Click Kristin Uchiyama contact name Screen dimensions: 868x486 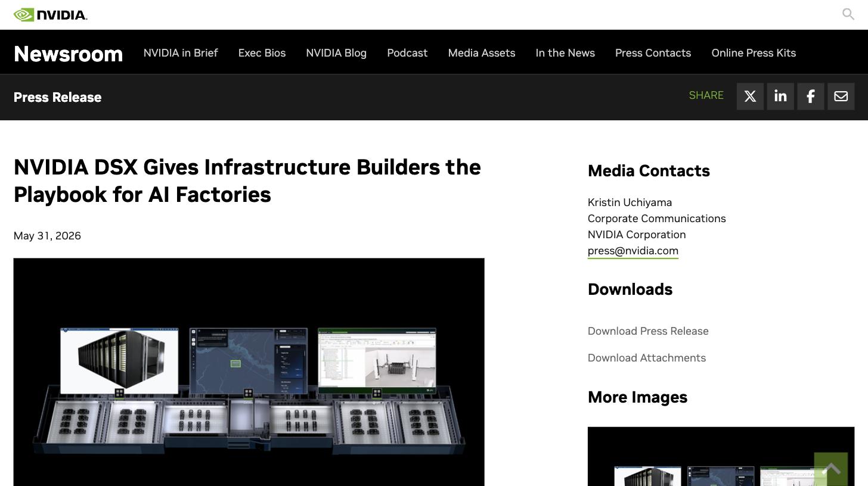(x=630, y=202)
